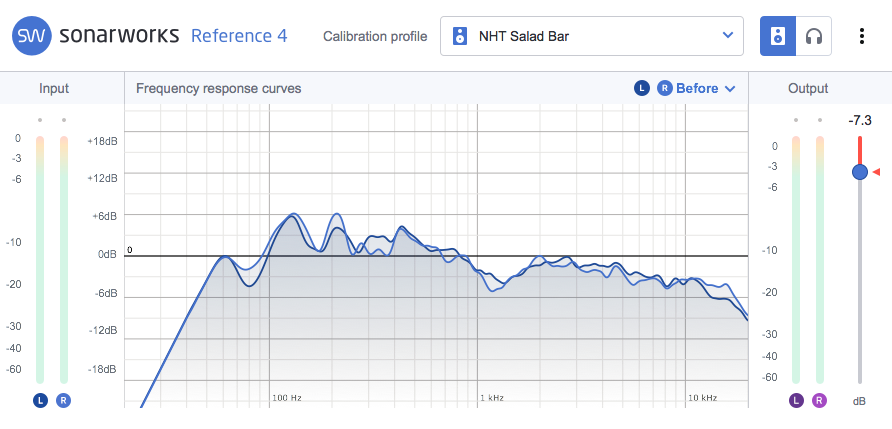This screenshot has height=429, width=892.
Task: Expand the Before curve selection dropdown
Action: (706, 88)
